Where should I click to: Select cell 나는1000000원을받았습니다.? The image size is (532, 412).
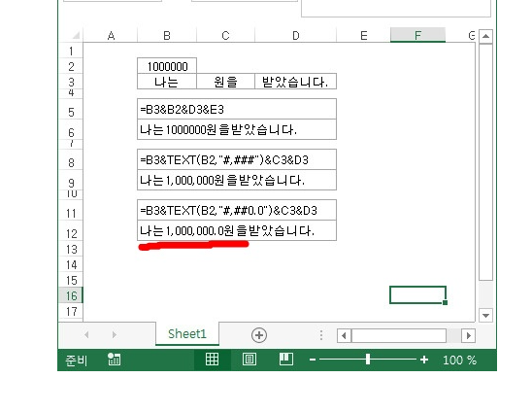tap(237, 129)
